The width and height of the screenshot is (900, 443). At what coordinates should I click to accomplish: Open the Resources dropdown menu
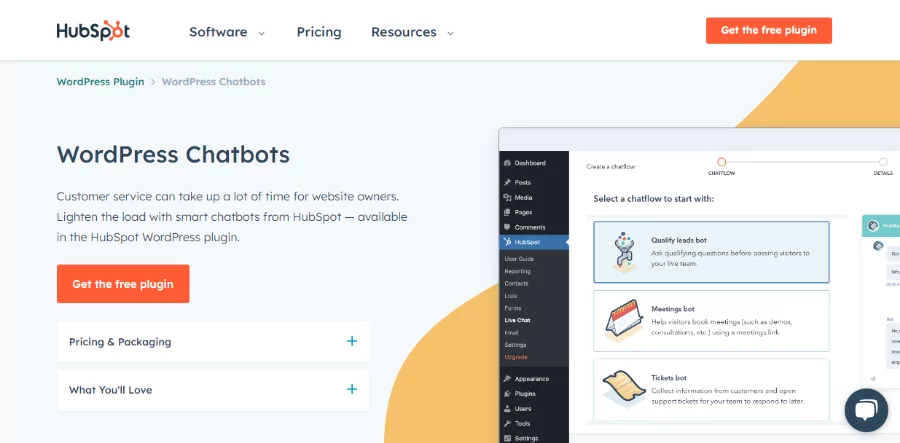[412, 32]
